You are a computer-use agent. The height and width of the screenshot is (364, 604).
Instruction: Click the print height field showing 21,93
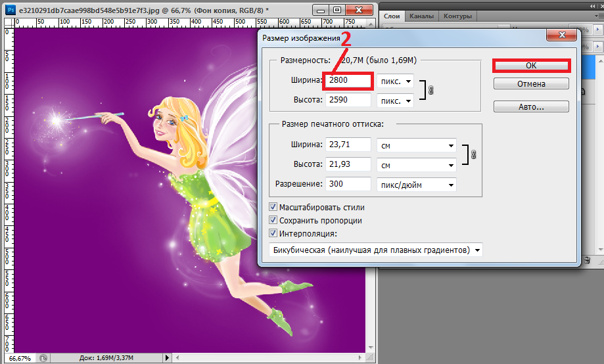[348, 164]
